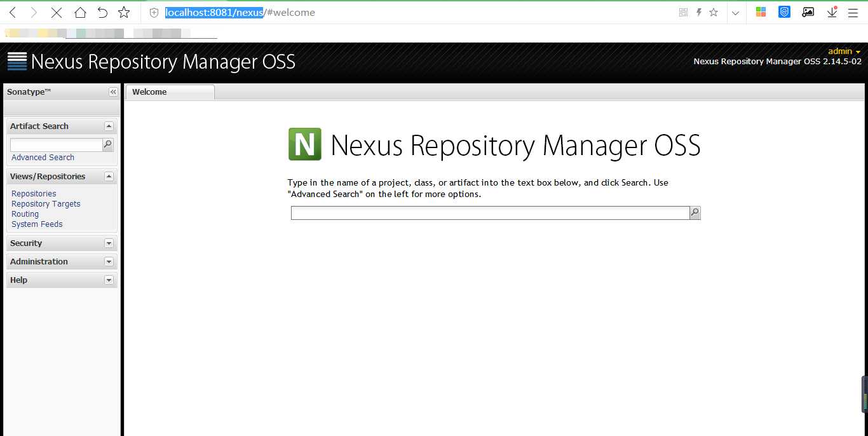Open the Routing link
Screen dimensions: 868x436
click(x=25, y=214)
